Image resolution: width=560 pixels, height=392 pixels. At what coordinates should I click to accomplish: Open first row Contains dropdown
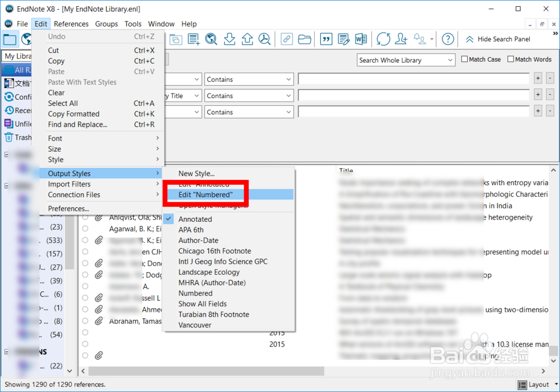pos(249,80)
